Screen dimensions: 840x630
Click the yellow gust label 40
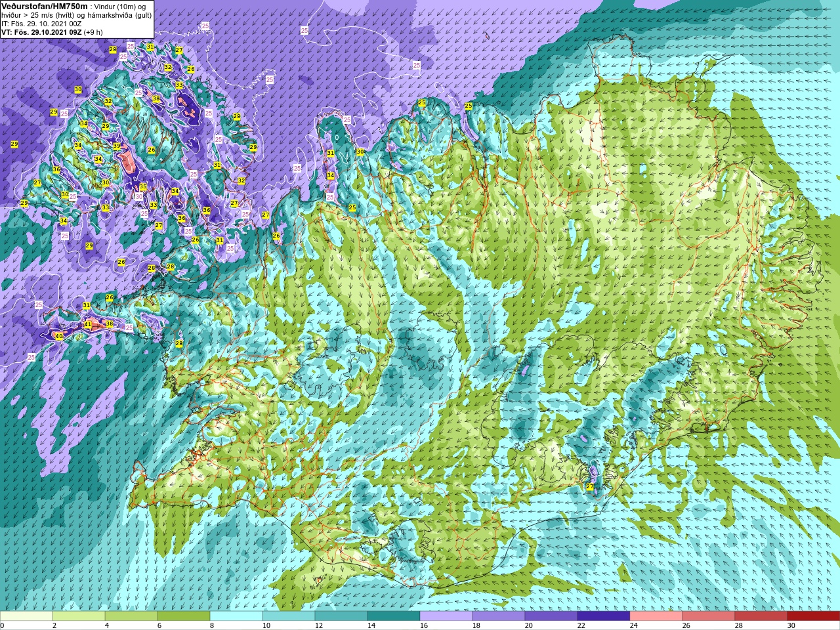click(x=59, y=336)
